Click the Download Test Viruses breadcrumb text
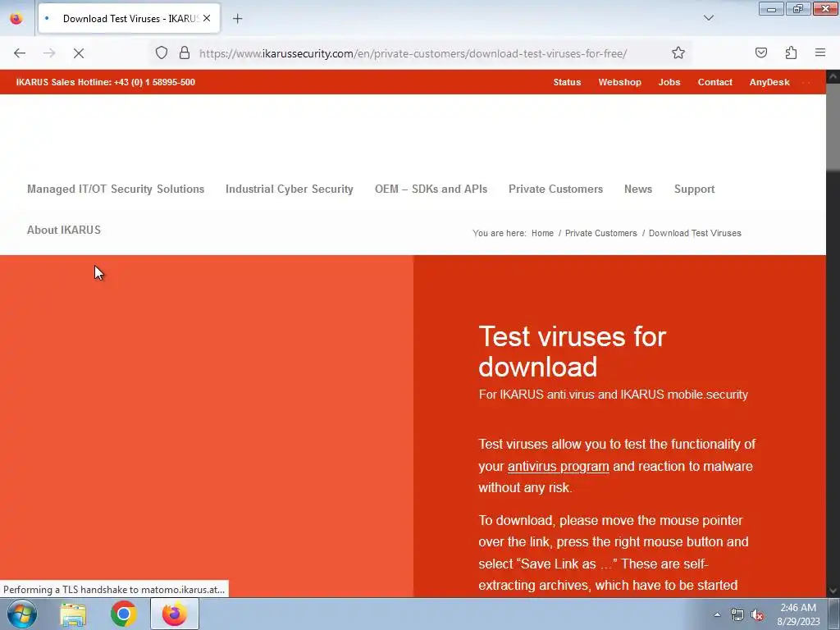 695,233
